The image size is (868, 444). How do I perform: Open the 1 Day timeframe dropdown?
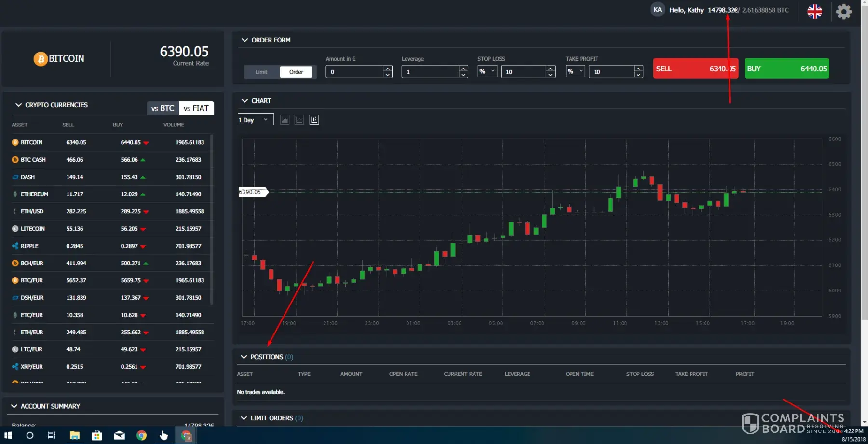tap(256, 120)
